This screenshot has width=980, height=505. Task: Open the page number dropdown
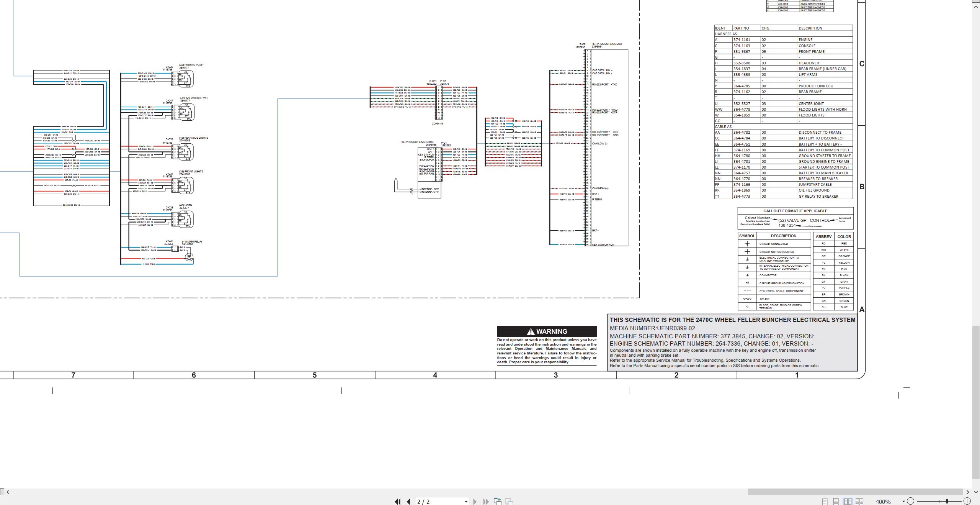coord(466,502)
